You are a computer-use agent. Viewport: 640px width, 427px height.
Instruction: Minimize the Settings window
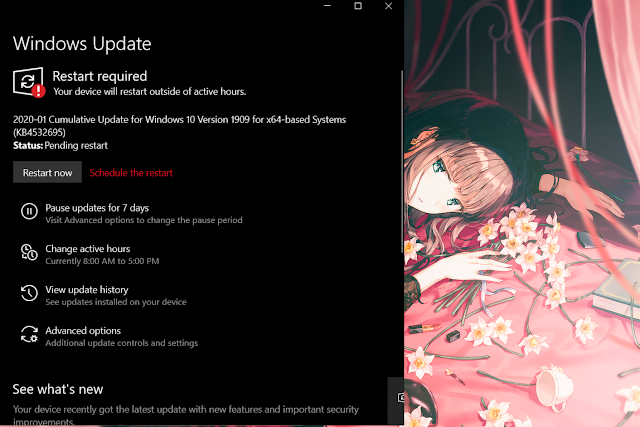(x=327, y=6)
